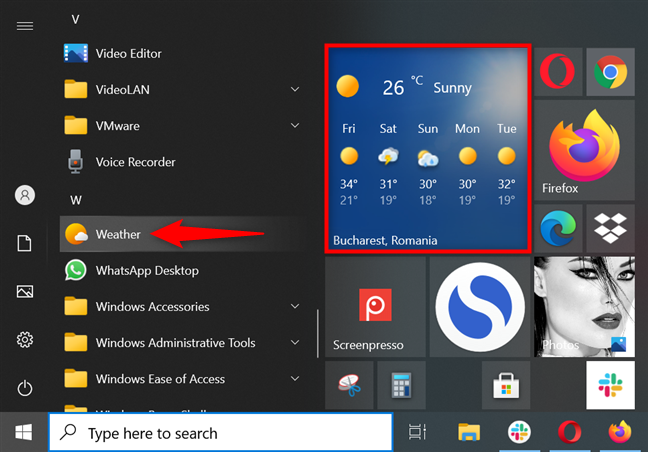648x452 pixels.
Task: Click the Windows Start button
Action: (x=23, y=433)
